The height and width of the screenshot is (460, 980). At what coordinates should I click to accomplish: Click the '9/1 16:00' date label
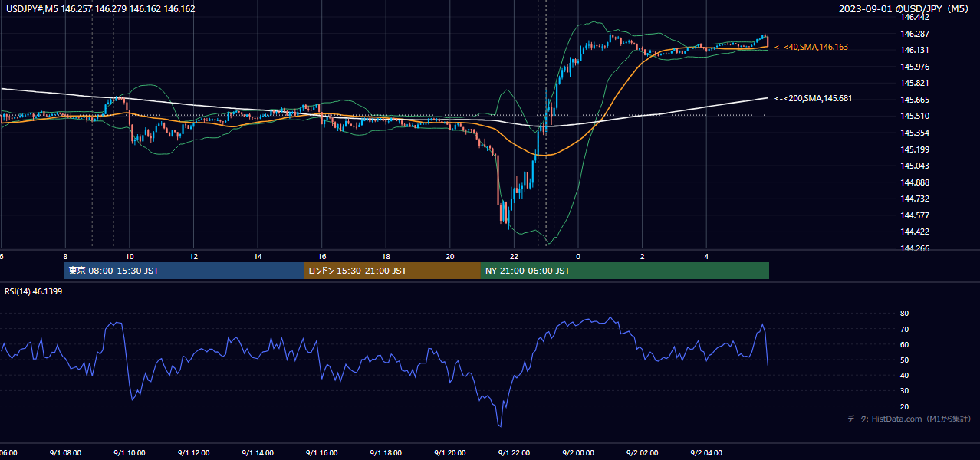321,453
